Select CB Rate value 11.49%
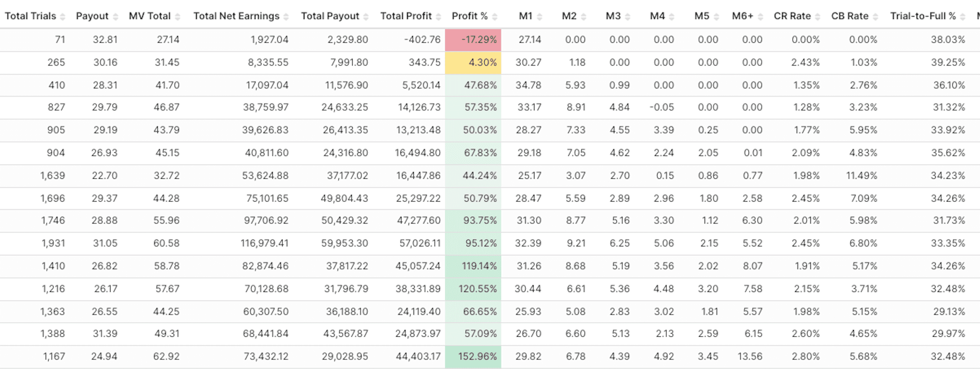Screen dimensions: 980x369 tap(861, 176)
